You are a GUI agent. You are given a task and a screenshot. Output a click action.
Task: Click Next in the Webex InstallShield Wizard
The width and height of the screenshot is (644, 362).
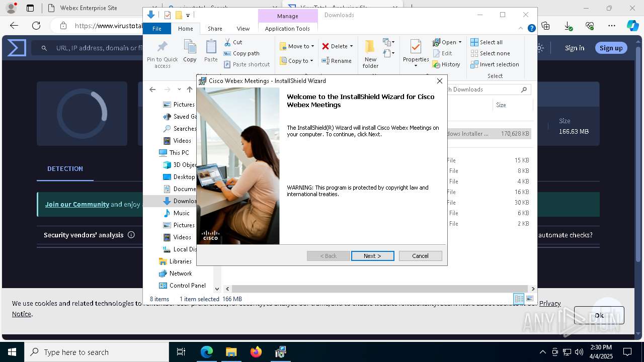[372, 256]
